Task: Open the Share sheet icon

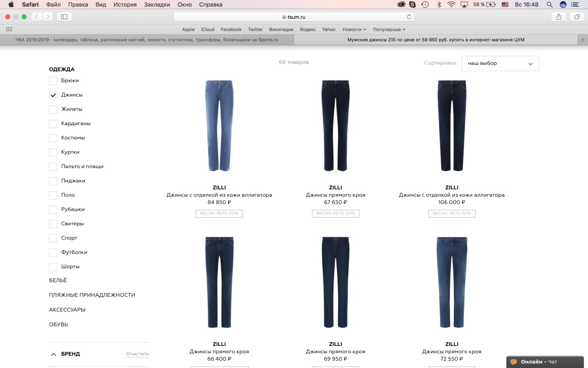Action: pos(559,17)
